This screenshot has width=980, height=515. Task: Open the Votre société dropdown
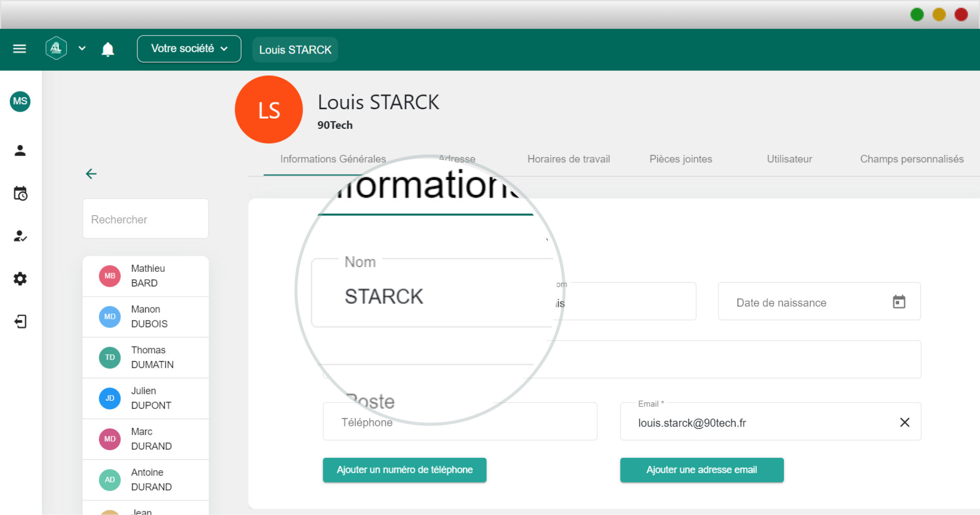[x=189, y=49]
